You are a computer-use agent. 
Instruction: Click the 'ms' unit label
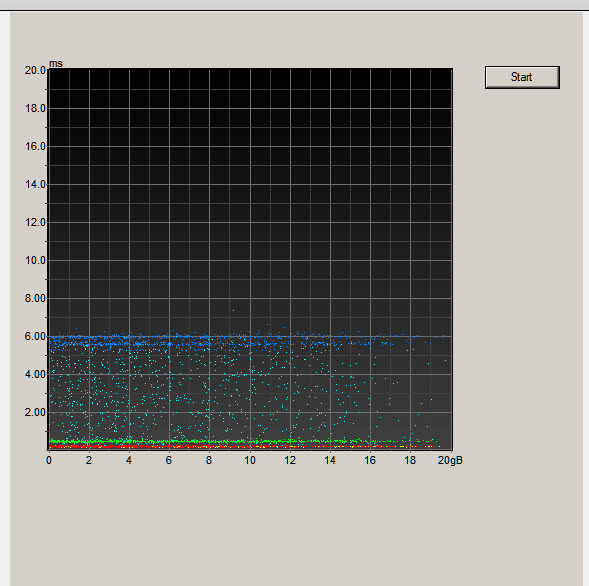[56, 63]
